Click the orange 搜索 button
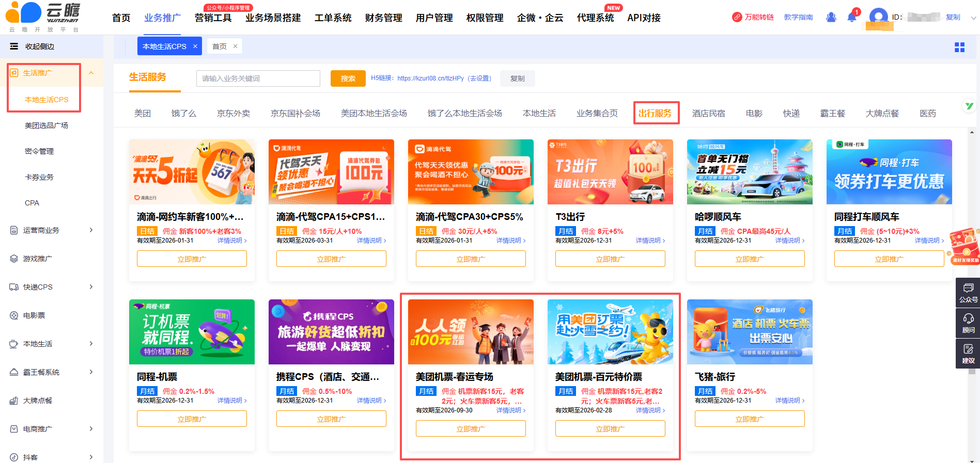980x463 pixels. (x=348, y=78)
